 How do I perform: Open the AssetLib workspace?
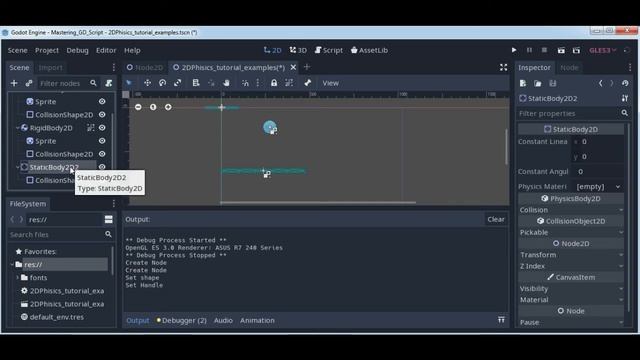[369, 50]
